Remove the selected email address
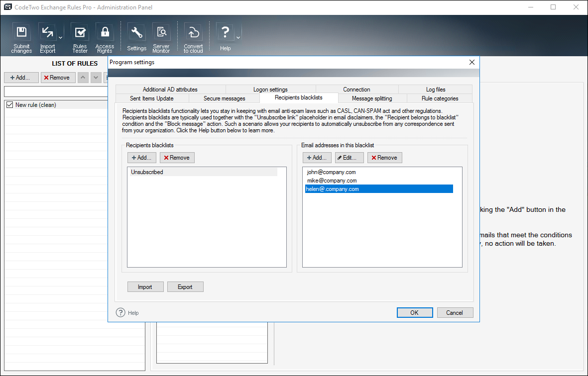 (385, 158)
